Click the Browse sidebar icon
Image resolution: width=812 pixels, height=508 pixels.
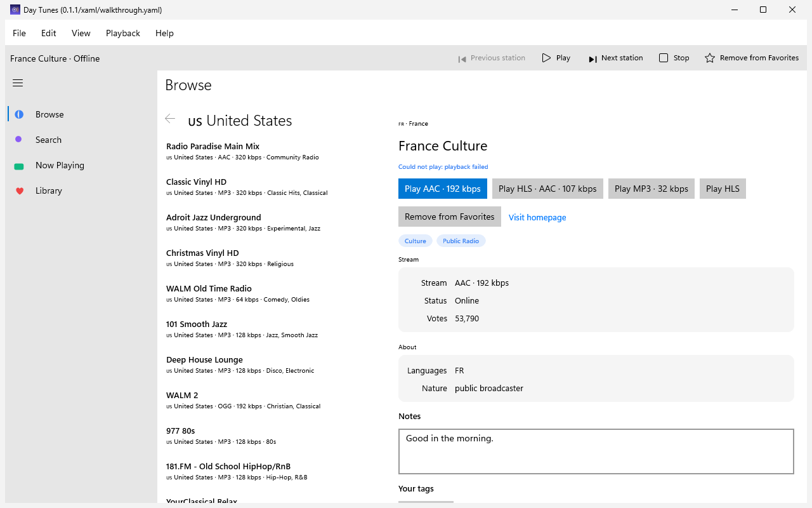19,114
